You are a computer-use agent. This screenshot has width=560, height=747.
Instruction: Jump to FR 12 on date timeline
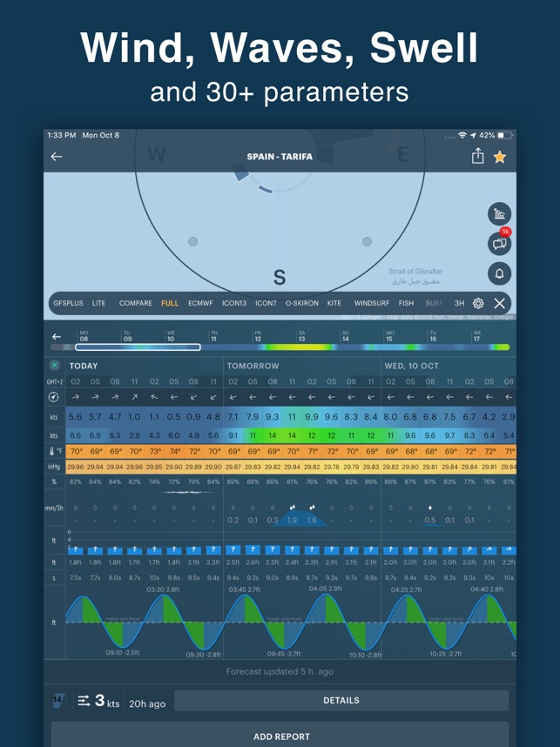(258, 336)
